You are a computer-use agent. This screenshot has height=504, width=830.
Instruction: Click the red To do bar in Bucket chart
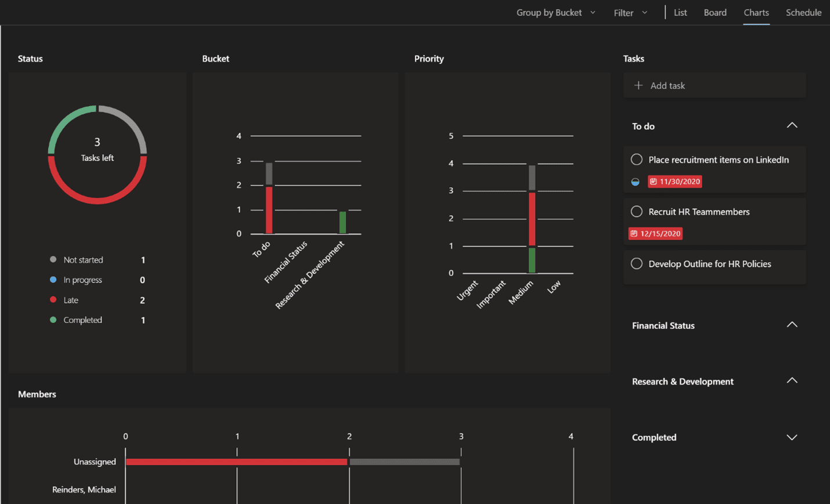269,210
